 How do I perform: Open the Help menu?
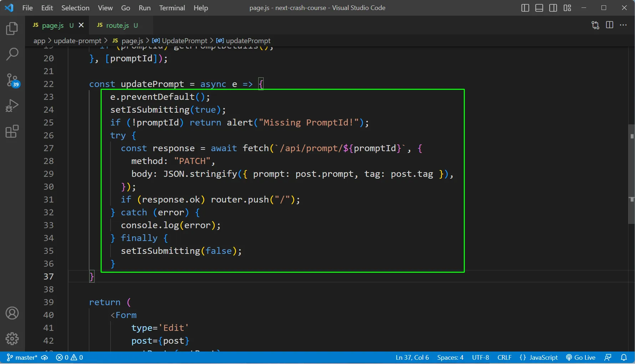click(201, 8)
